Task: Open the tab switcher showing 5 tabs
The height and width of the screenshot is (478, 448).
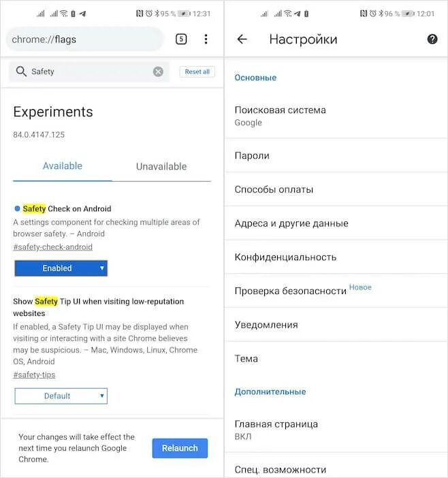Action: (x=181, y=39)
